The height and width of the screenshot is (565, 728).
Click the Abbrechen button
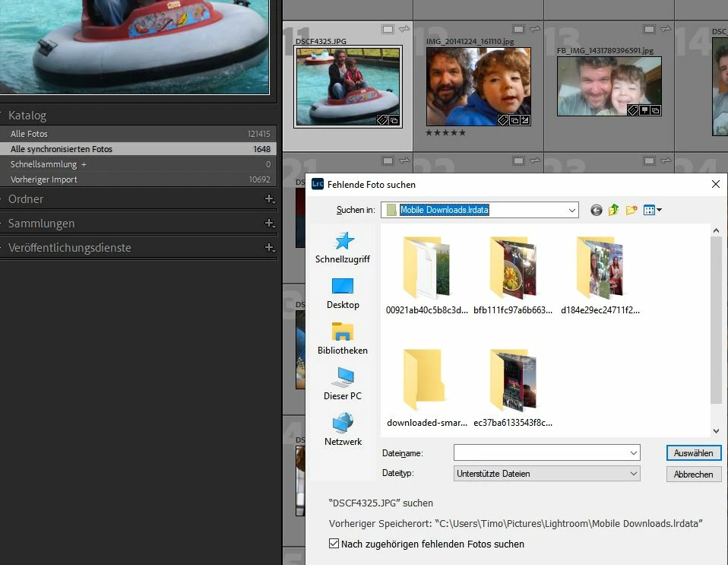click(x=694, y=475)
